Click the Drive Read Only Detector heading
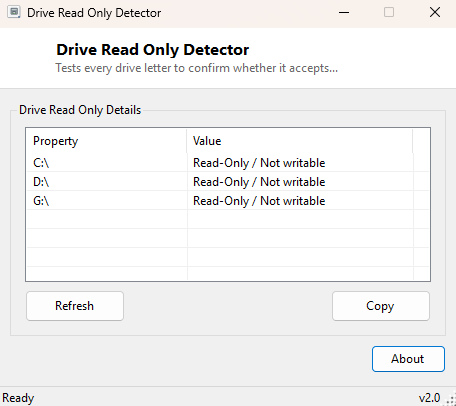The height and width of the screenshot is (406, 456). tap(153, 50)
